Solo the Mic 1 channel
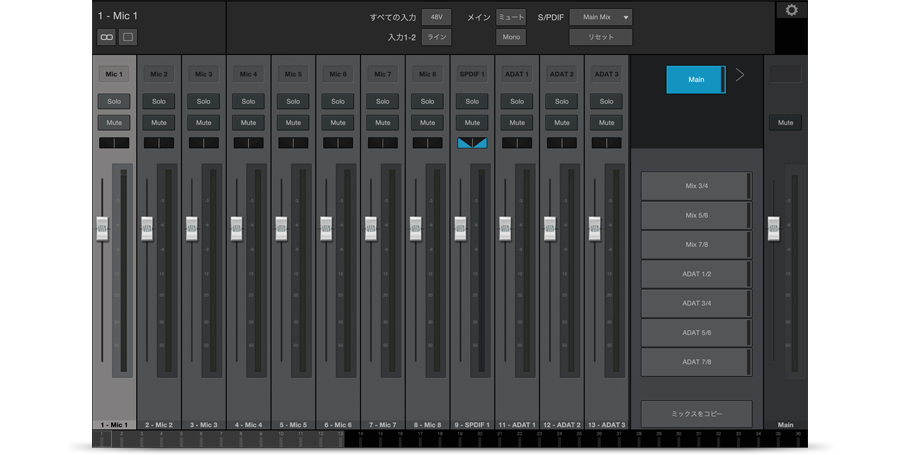 pyautogui.click(x=114, y=102)
